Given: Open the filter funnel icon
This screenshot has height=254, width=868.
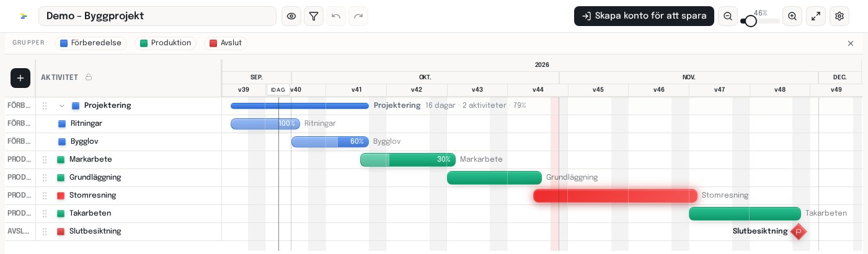Looking at the screenshot, I should [x=314, y=16].
